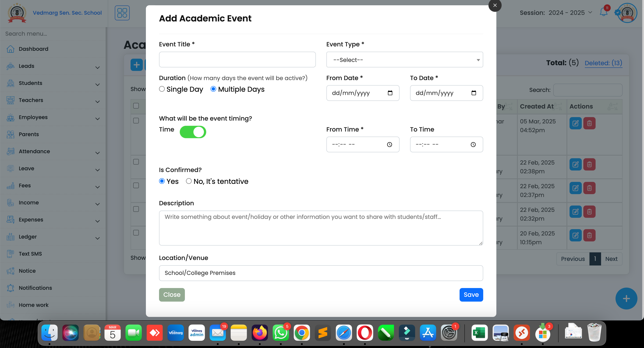
Task: Open WhatsApp from the dock
Action: [281, 332]
